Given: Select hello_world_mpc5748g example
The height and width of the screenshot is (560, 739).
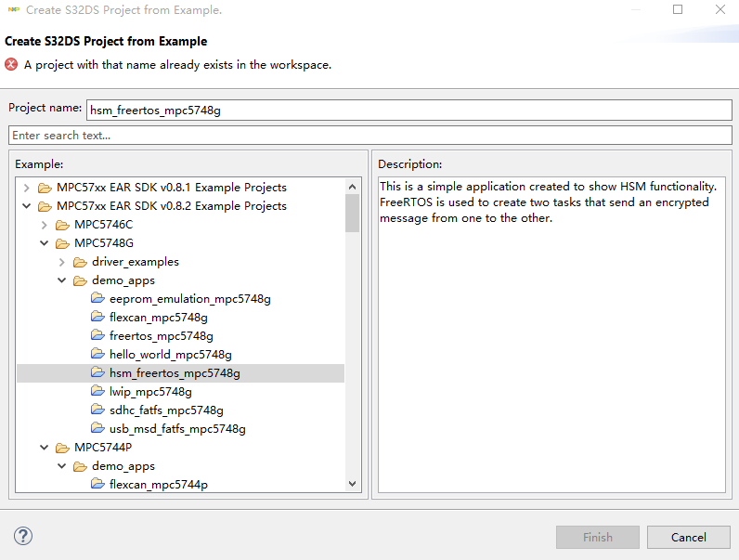Looking at the screenshot, I should pos(170,355).
